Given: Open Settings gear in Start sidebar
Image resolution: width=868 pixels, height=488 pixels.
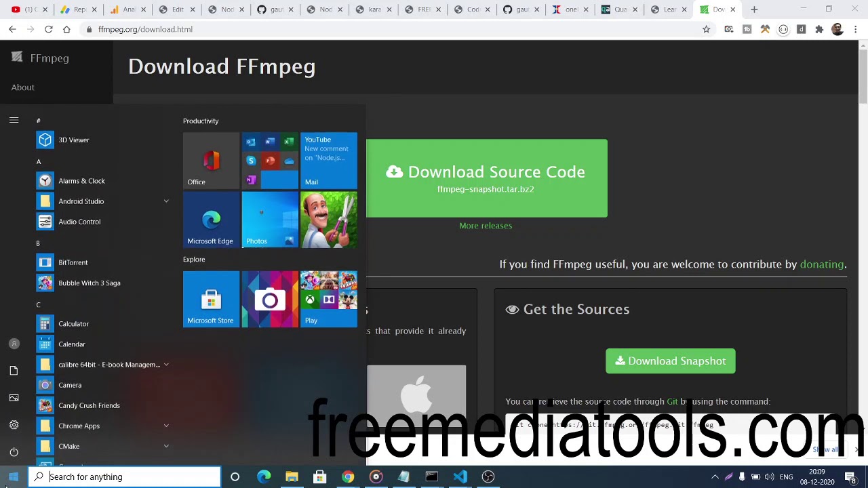Looking at the screenshot, I should (14, 425).
